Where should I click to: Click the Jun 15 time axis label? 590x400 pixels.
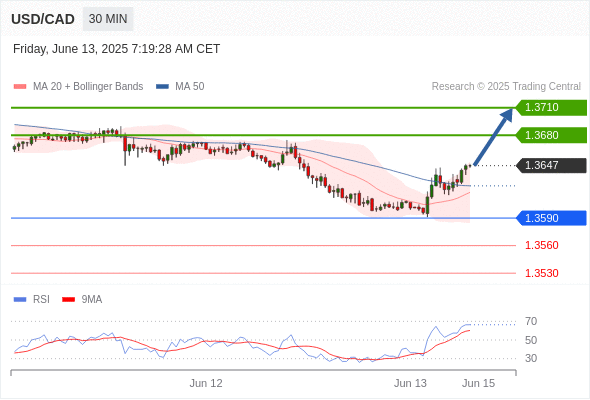click(479, 383)
